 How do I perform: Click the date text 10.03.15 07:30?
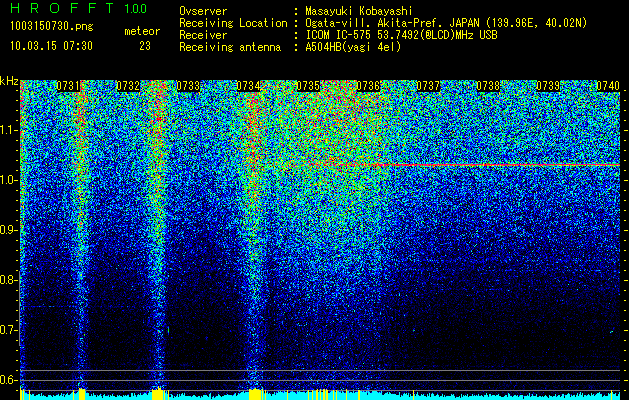[51, 46]
